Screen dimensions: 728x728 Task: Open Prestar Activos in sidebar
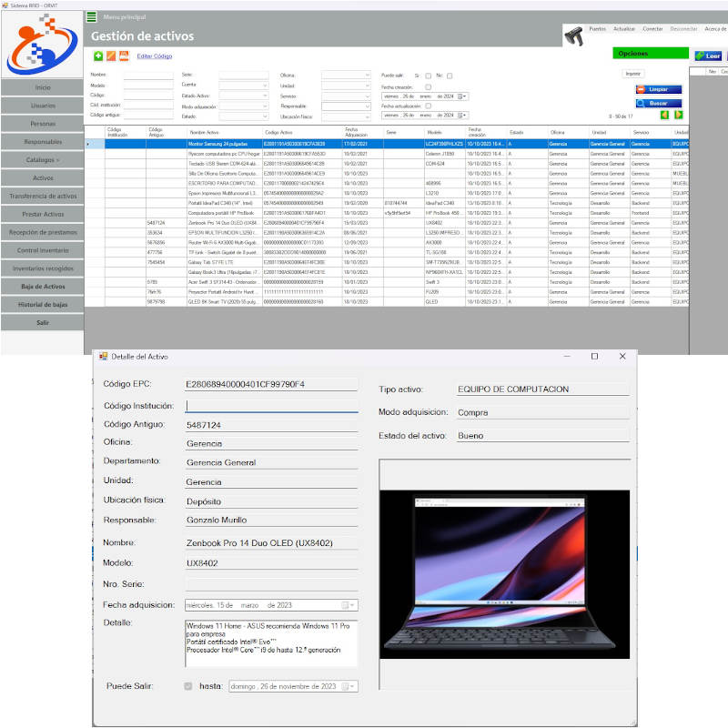pos(43,215)
